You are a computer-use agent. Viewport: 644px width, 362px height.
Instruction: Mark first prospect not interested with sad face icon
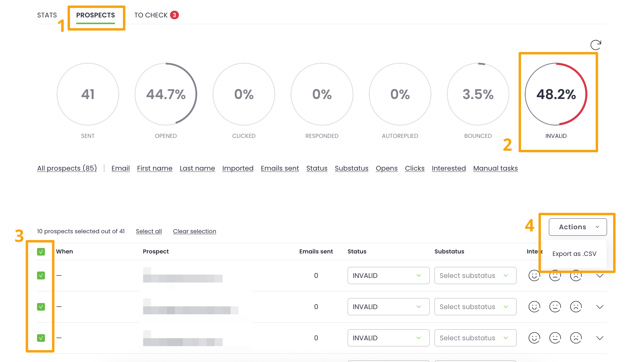pyautogui.click(x=576, y=275)
